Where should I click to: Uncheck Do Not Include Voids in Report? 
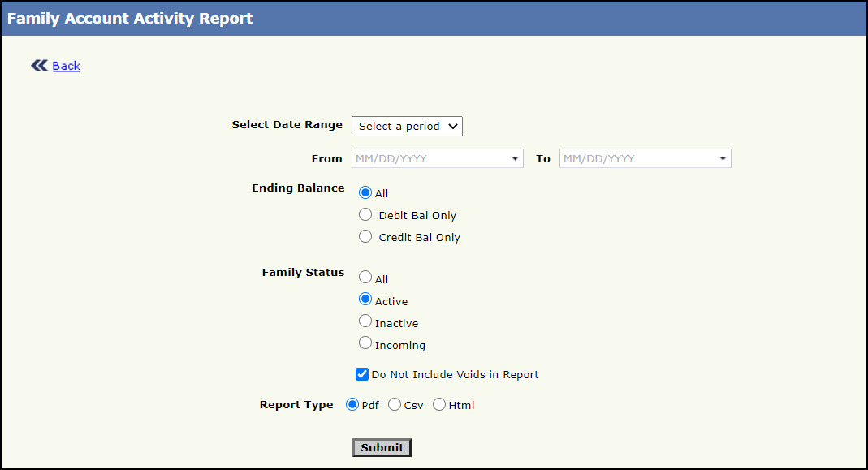point(362,374)
